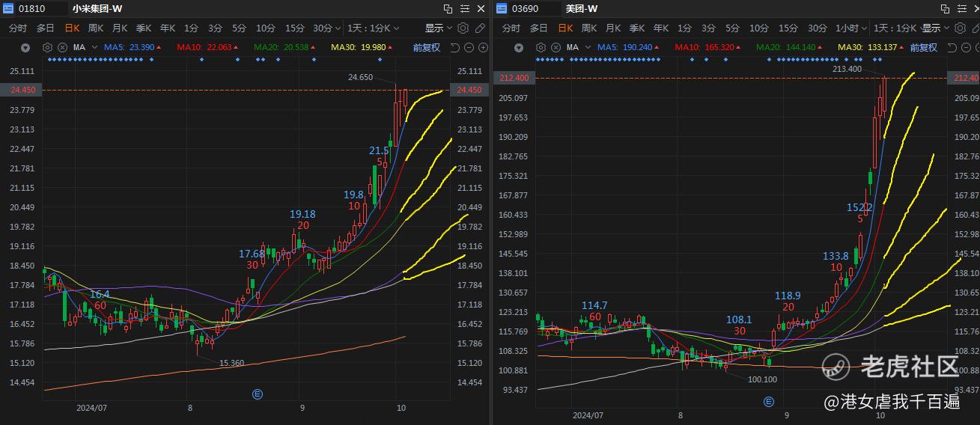Click the E earnings marker on Xiaomi timeline
Viewport: 980px width, 425px height.
point(258,394)
